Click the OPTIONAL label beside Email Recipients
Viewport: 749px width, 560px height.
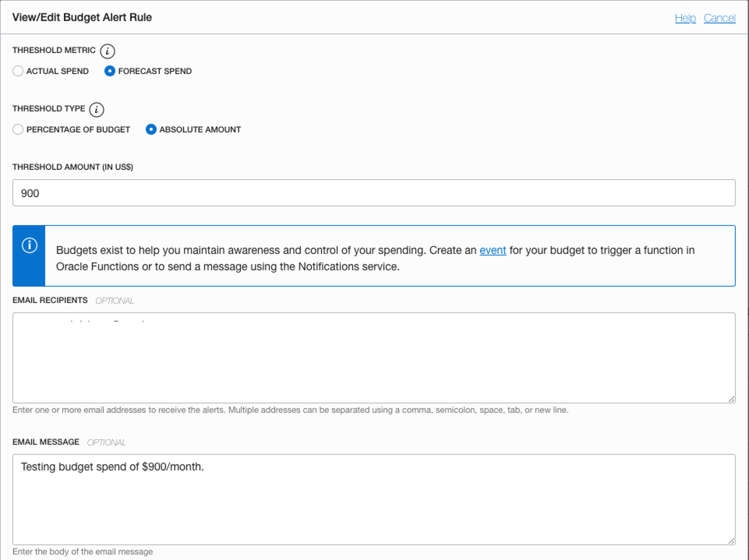[x=115, y=300]
